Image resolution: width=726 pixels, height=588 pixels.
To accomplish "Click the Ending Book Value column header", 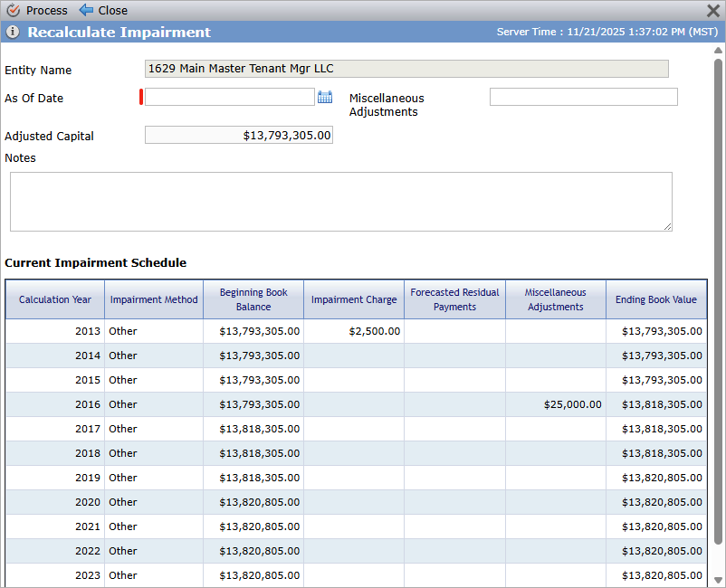I will coord(656,299).
